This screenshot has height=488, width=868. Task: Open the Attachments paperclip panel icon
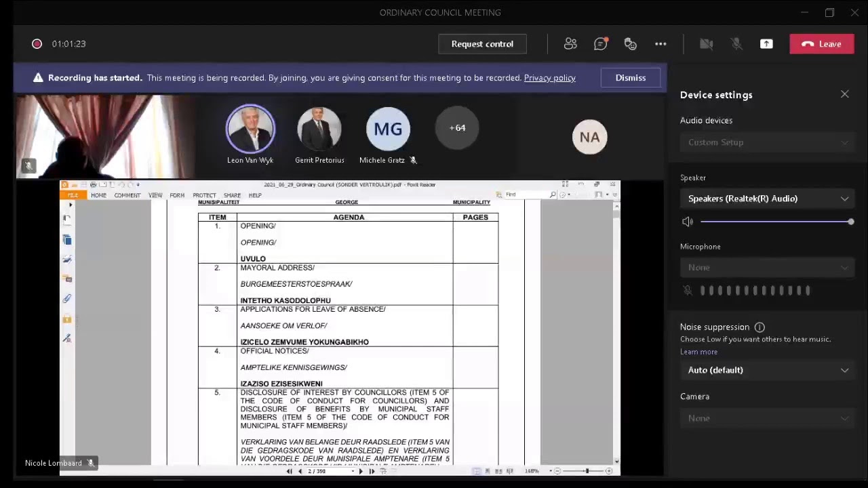click(67, 298)
